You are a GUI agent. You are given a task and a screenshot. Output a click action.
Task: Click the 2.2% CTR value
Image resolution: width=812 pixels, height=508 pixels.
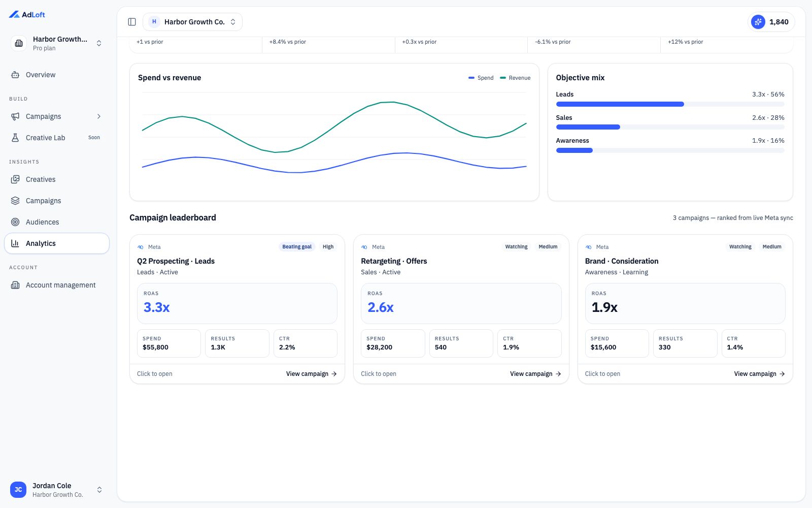(287, 347)
